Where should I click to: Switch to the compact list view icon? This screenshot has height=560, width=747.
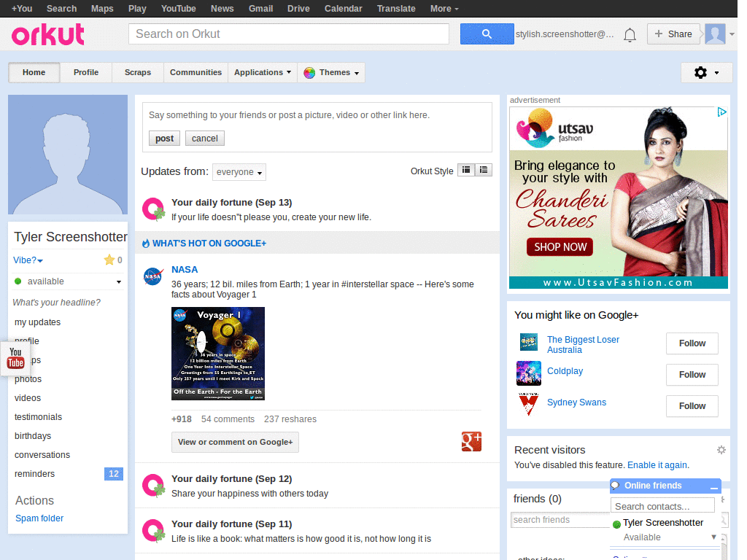(466, 170)
